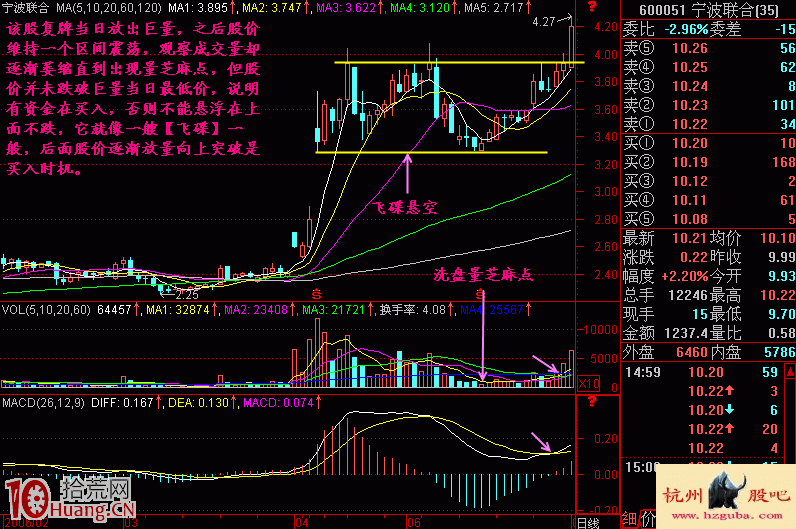Screen dimensions: 796x529
Task: Click the 最新 10.21 latest price
Action: [x=689, y=238]
